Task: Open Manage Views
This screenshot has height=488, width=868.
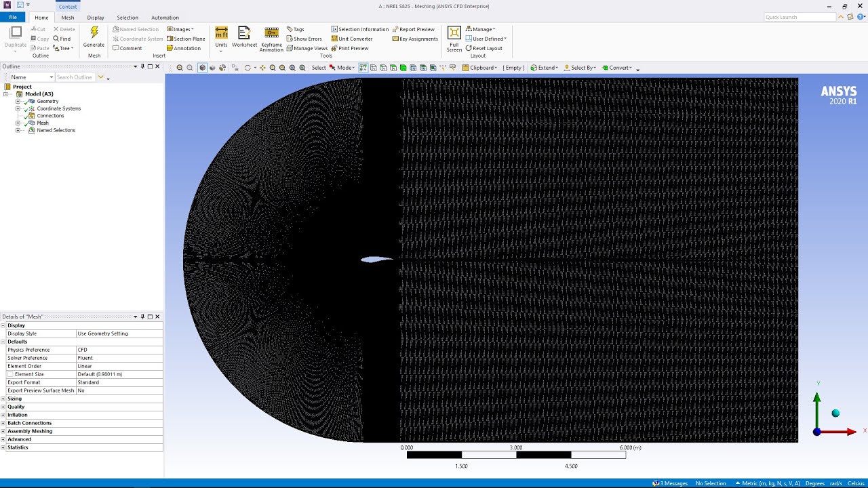Action: (307, 48)
